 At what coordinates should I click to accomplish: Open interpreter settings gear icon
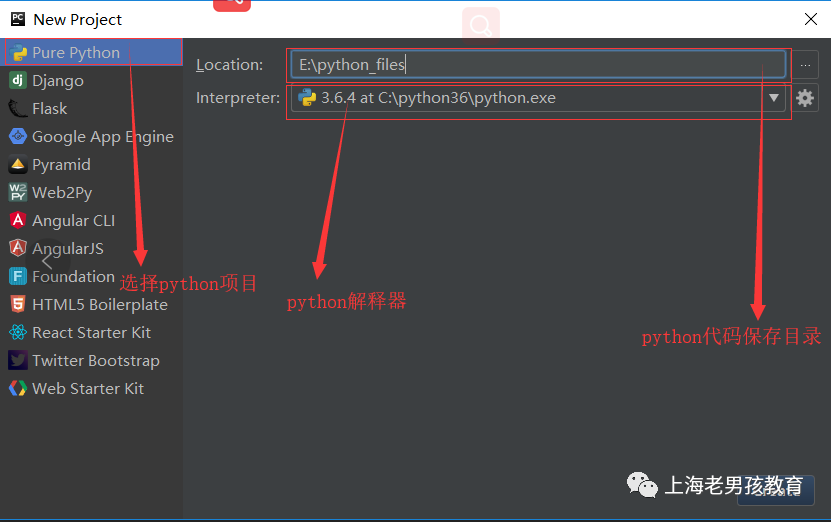805,98
